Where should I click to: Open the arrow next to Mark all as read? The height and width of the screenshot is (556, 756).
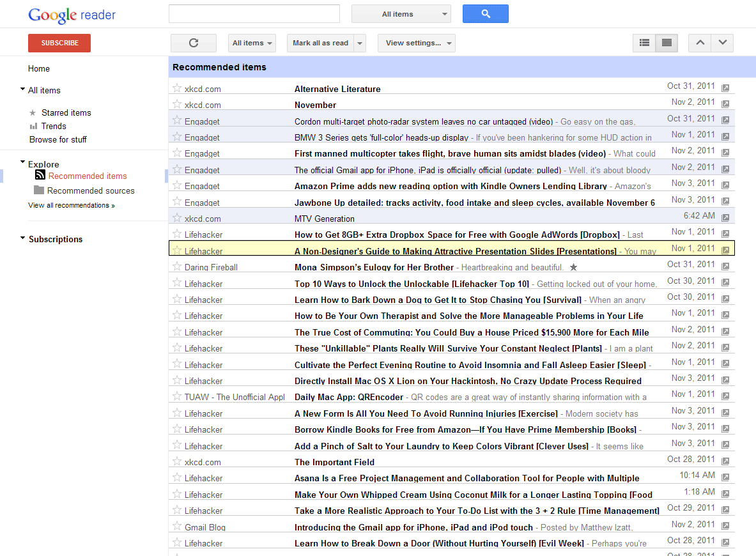(x=360, y=43)
